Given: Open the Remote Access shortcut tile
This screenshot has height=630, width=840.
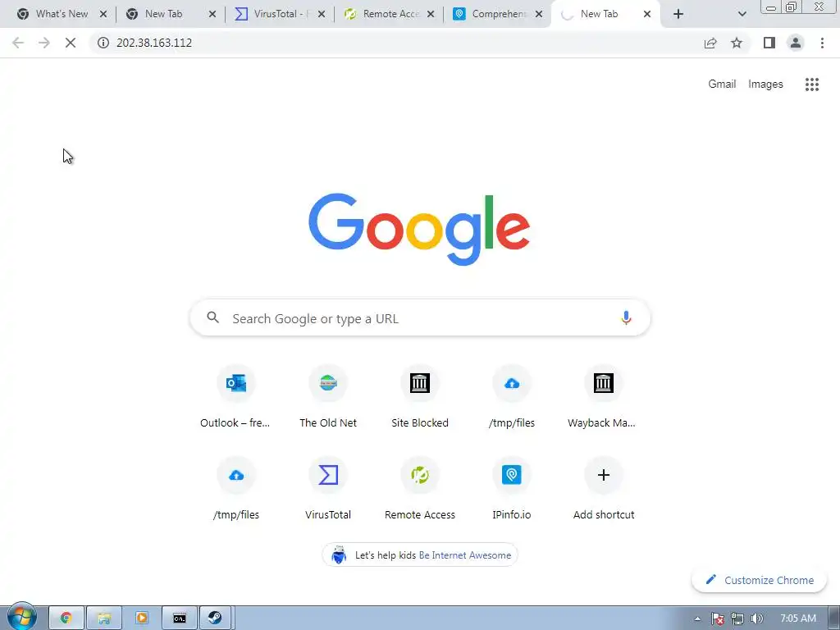Looking at the screenshot, I should tap(419, 489).
